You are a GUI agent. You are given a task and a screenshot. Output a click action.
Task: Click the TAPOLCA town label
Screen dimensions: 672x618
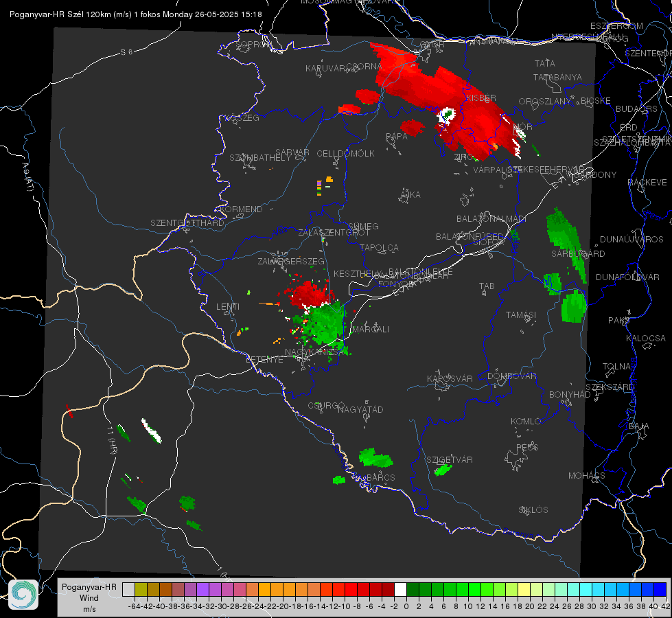(x=380, y=247)
